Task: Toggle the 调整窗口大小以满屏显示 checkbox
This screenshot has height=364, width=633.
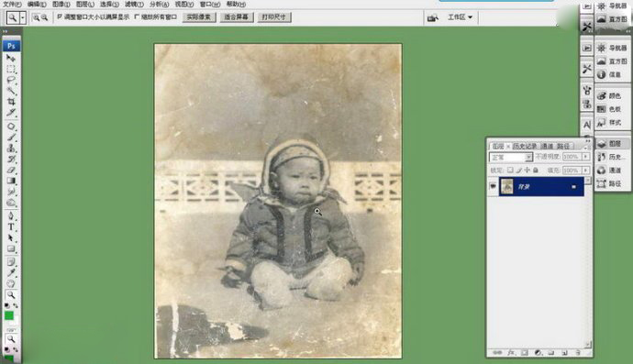Action: [x=60, y=17]
